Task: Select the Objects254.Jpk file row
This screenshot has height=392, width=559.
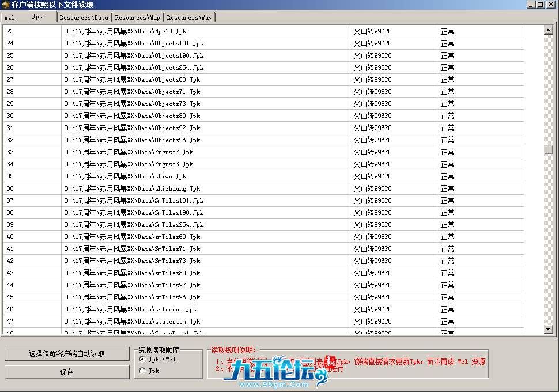Action: pyautogui.click(x=134, y=67)
